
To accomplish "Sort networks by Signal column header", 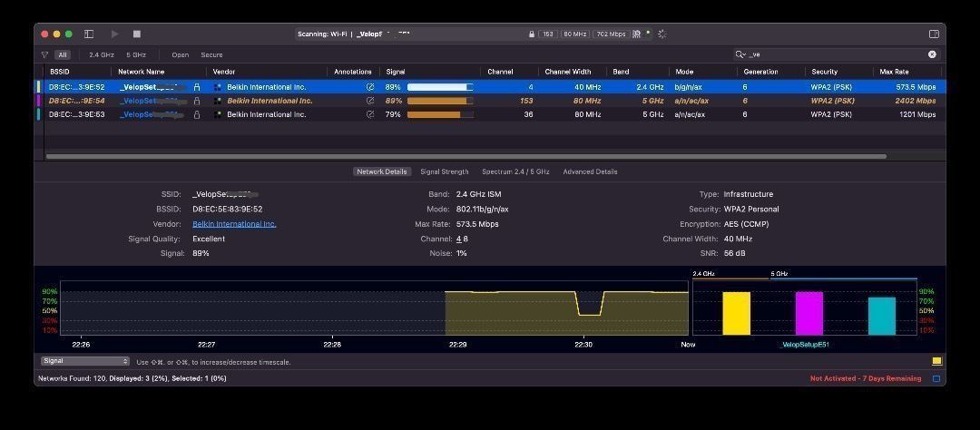I will click(396, 72).
